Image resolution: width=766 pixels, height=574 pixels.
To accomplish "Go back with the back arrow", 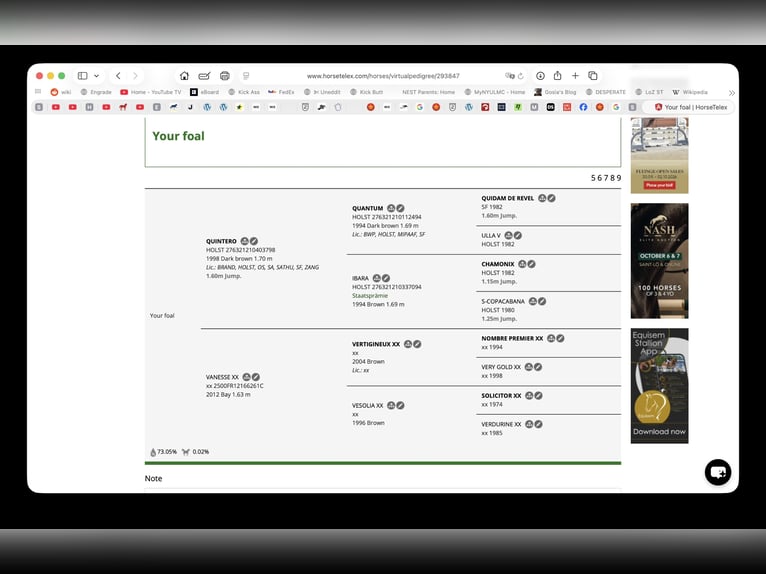I will 118,76.
